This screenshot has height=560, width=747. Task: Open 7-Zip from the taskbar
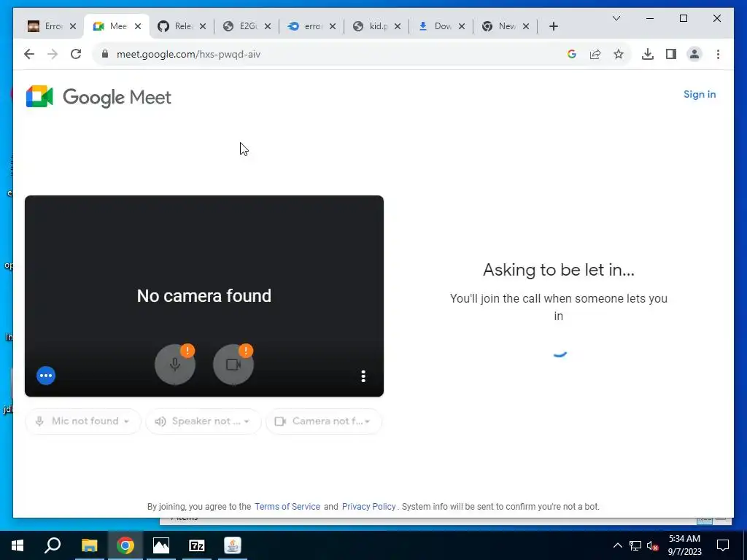coord(197,545)
